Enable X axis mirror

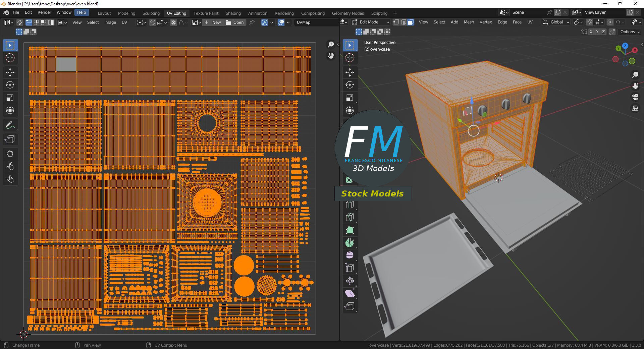click(x=591, y=32)
